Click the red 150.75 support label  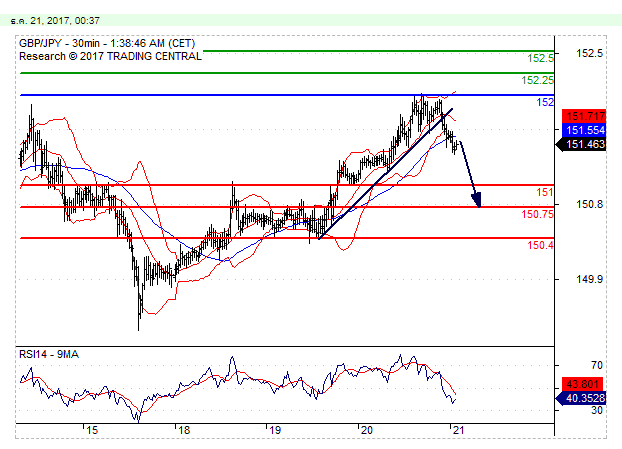537,214
